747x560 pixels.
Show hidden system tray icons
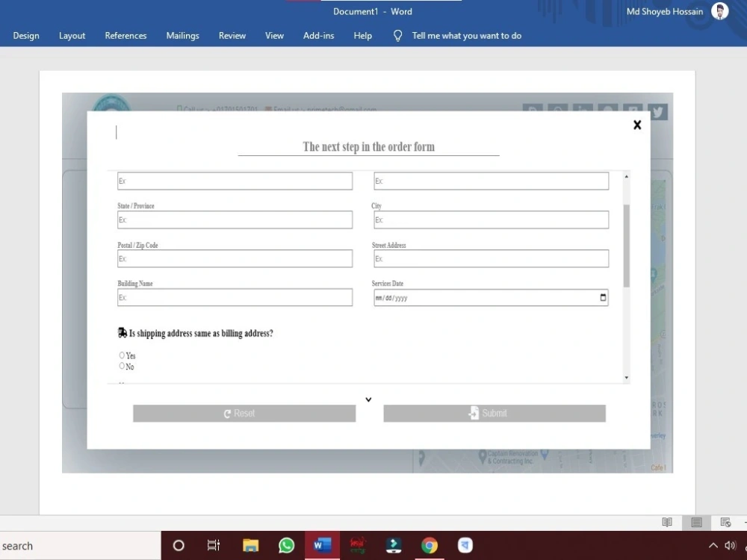(x=713, y=546)
